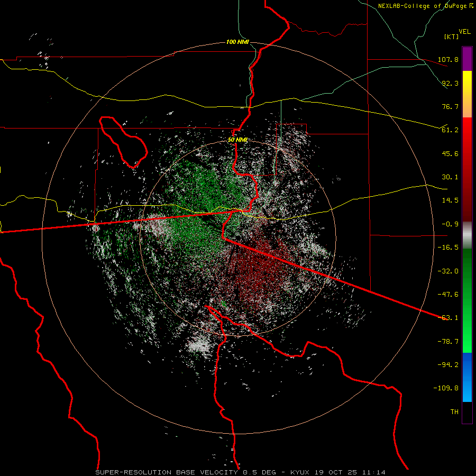
Task: Click the TH legend label
Action: point(454,412)
